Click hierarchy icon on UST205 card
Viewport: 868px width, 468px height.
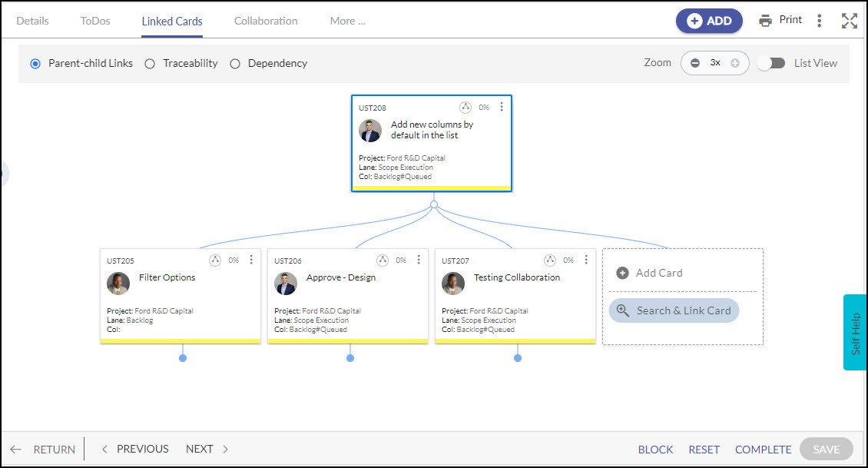(215, 261)
